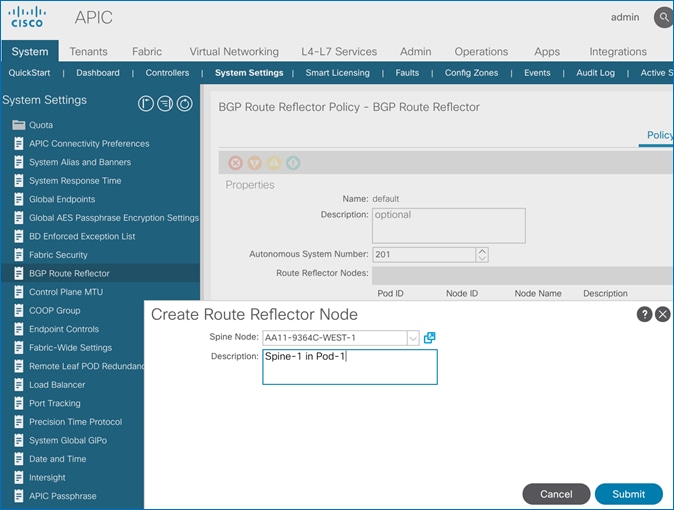
Task: Select Control Plane MTU in sidebar
Action: click(65, 292)
